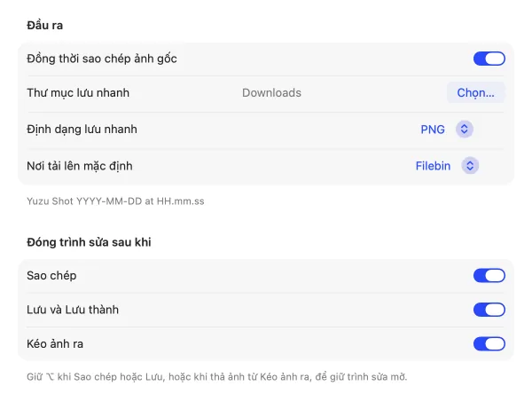Click the up-down chevron icon beside Filebin
532x417 pixels.
[470, 166]
